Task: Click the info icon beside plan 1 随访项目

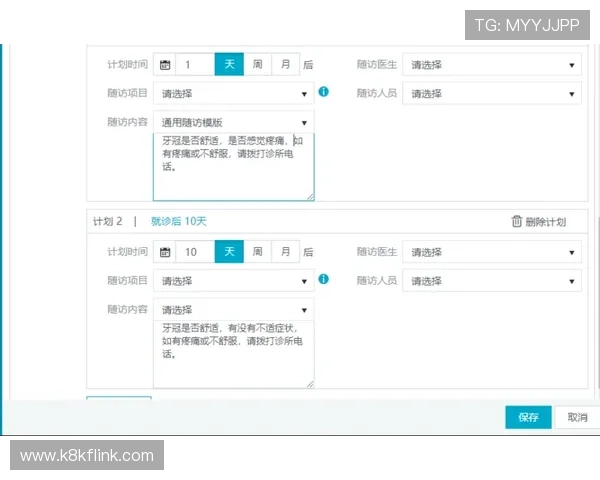Action: coord(323,92)
